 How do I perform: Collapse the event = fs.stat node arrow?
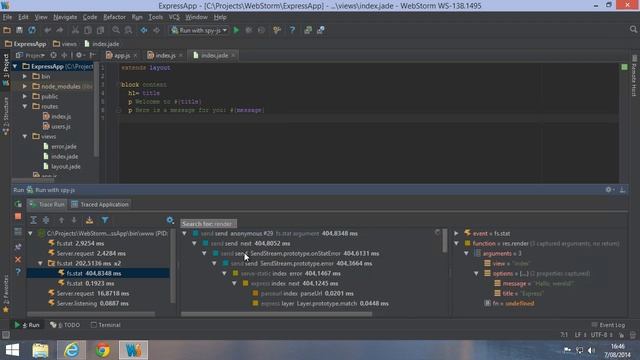pyautogui.click(x=456, y=233)
